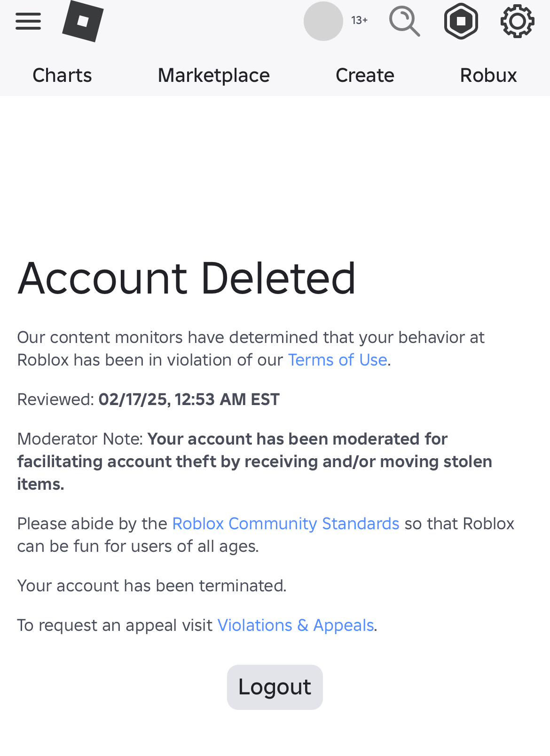
Task: Open the Robux navigation tab
Action: tap(488, 75)
